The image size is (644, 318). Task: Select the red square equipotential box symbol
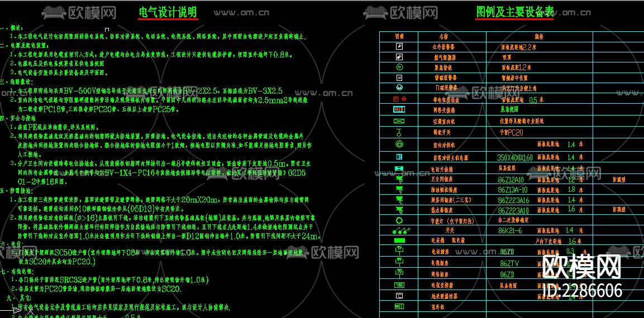[x=396, y=99]
